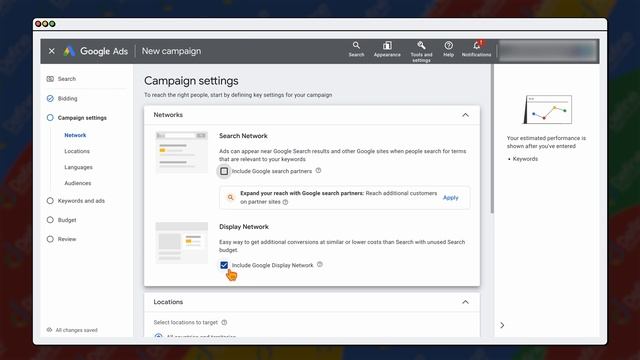Click help icon beside Select locations to target

[224, 322]
